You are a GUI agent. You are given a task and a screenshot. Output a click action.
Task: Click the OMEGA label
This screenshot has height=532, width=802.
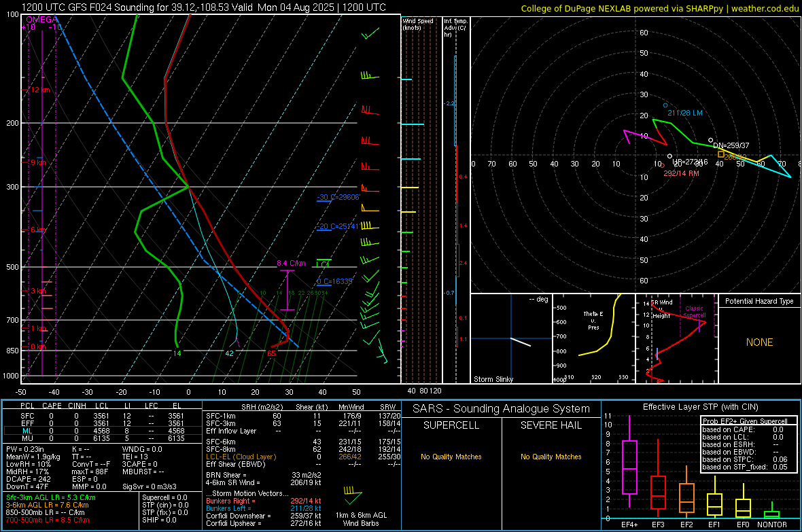pos(42,20)
